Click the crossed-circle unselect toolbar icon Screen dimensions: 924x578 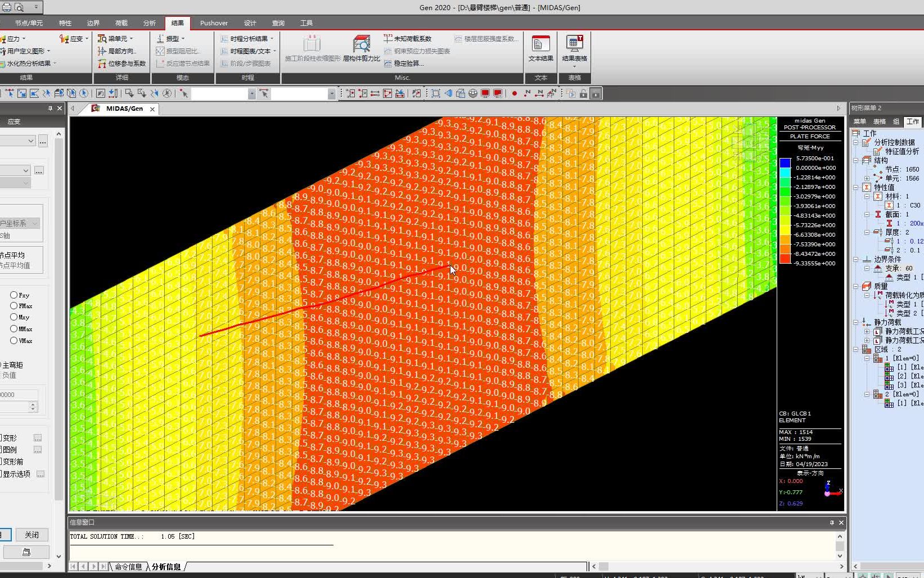point(166,93)
